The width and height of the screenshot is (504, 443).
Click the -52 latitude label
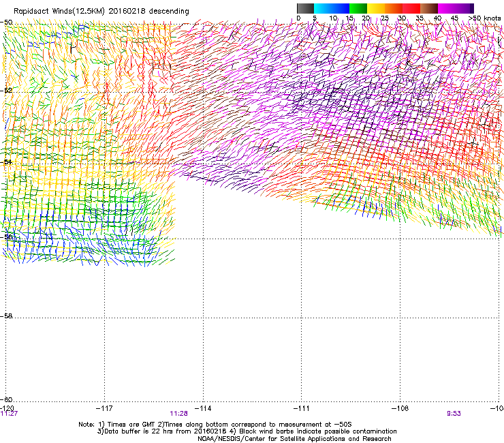point(6,91)
